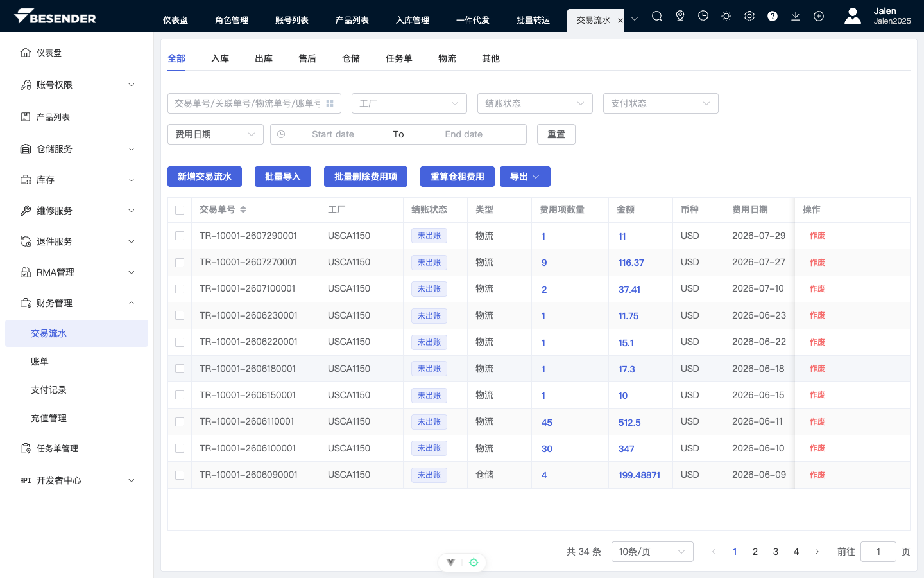Screen dimensions: 924x578
Task: Click the 重算仓租费用 button
Action: (458, 177)
